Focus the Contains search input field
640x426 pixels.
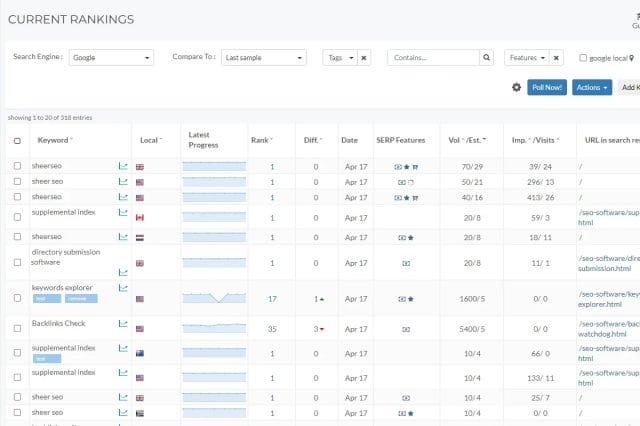[432, 58]
